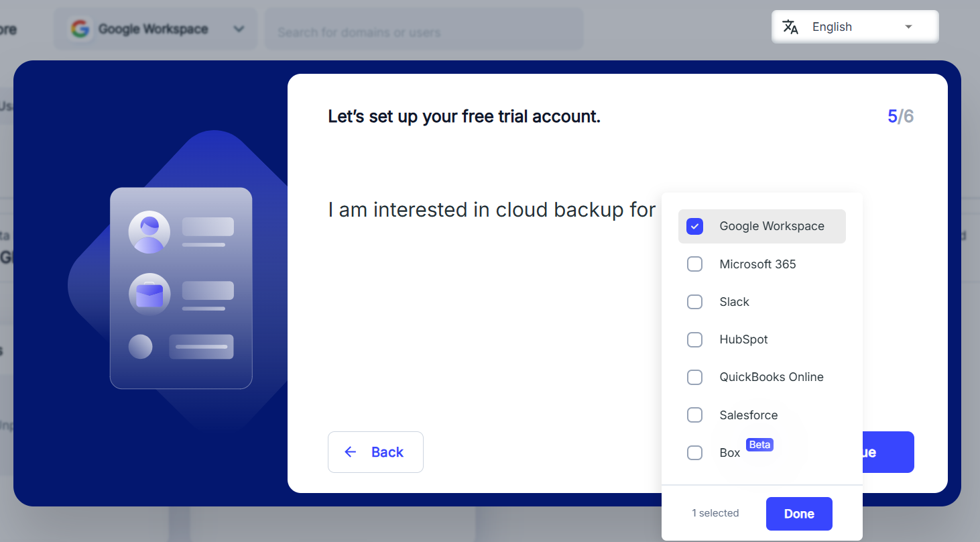Tick the Microsoft 365 checkbox
This screenshot has width=980, height=542.
pyautogui.click(x=695, y=264)
